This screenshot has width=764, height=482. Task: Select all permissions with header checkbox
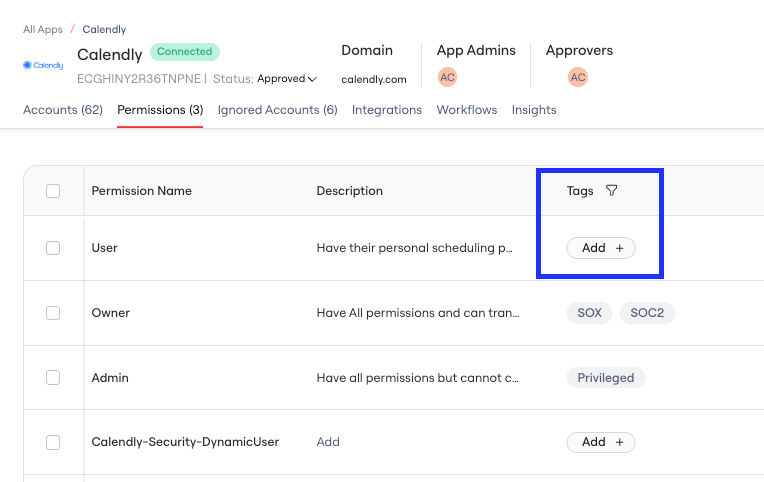(53, 191)
